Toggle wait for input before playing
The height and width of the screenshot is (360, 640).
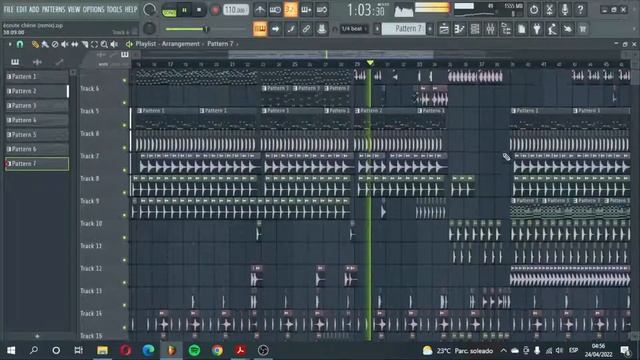point(275,9)
